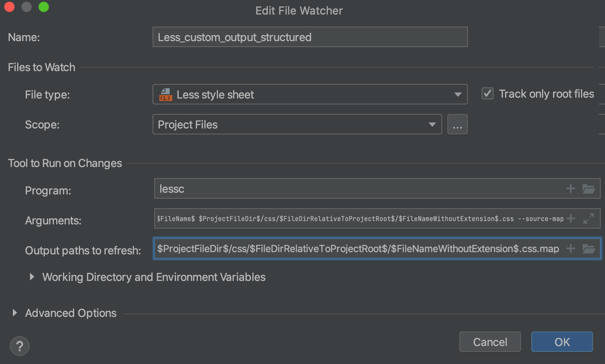Confirm the file watcher with OK
Screen dimensions: 605x364
[562, 342]
